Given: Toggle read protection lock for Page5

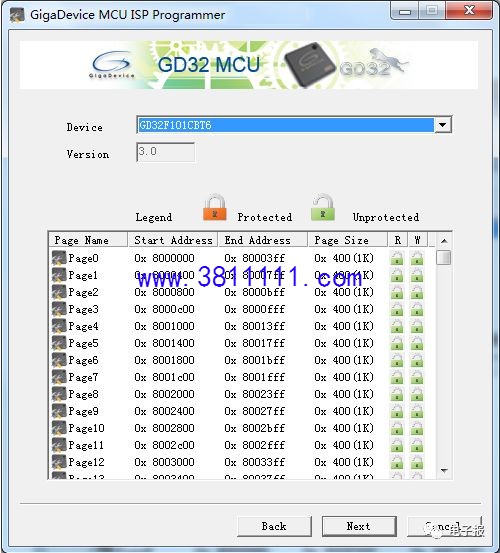Looking at the screenshot, I should 397,343.
